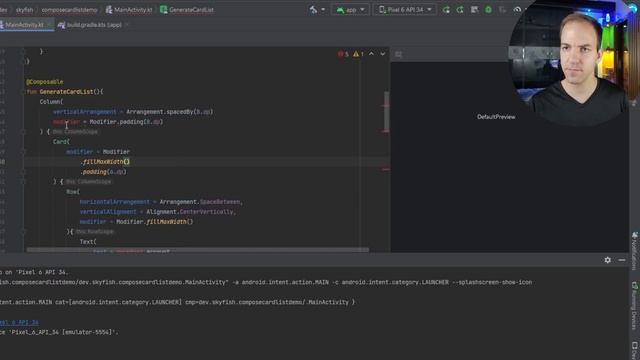Open the Run panel settings gear
The image size is (640, 360).
coord(607,260)
